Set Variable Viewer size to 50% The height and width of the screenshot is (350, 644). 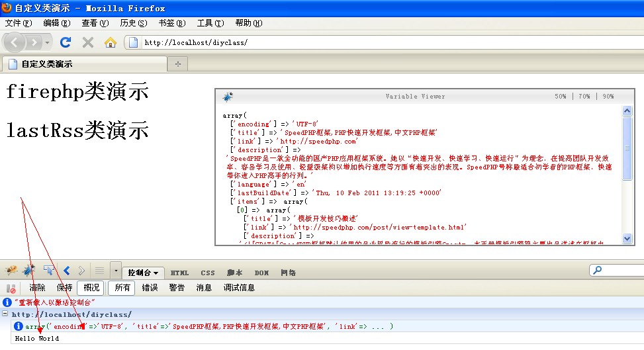(560, 96)
